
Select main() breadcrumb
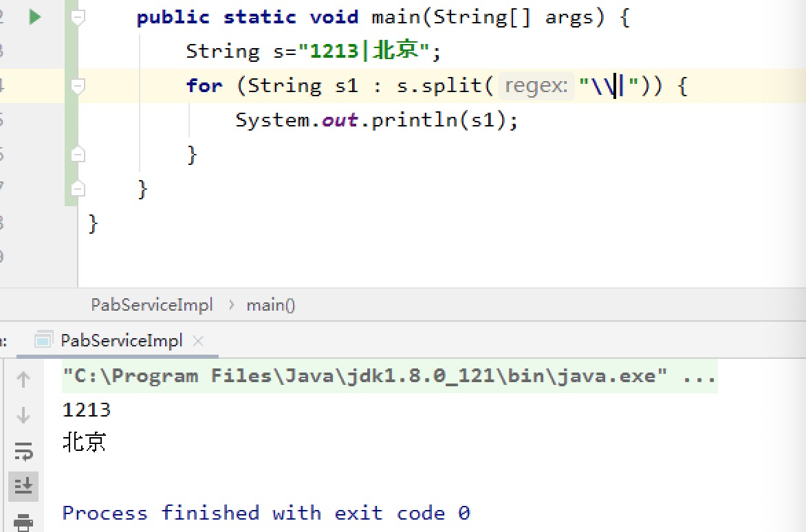(x=271, y=305)
